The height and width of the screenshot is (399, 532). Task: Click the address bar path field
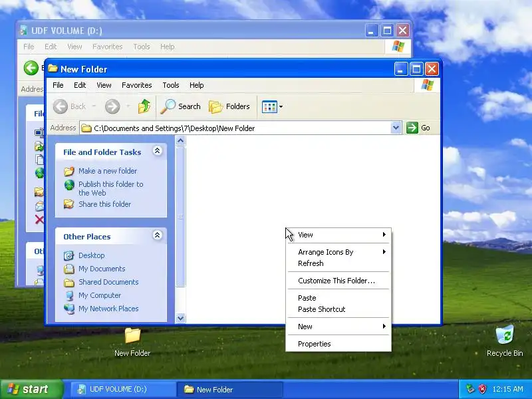[241, 128]
